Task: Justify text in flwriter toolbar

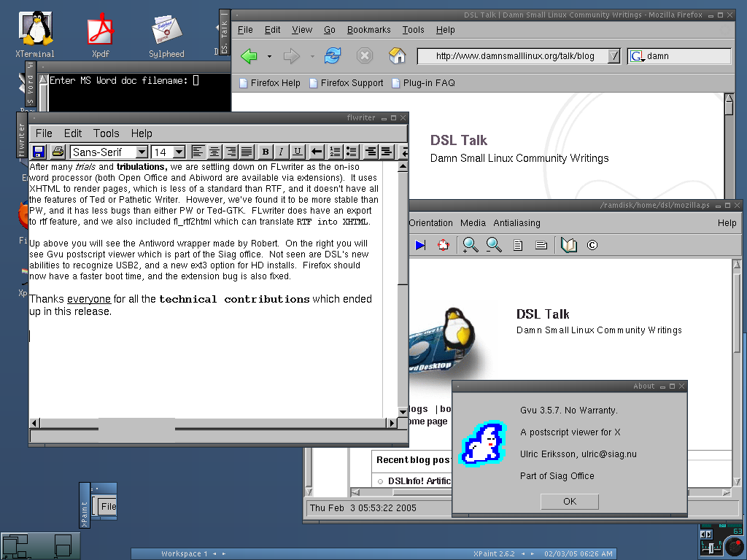Action: [x=247, y=152]
